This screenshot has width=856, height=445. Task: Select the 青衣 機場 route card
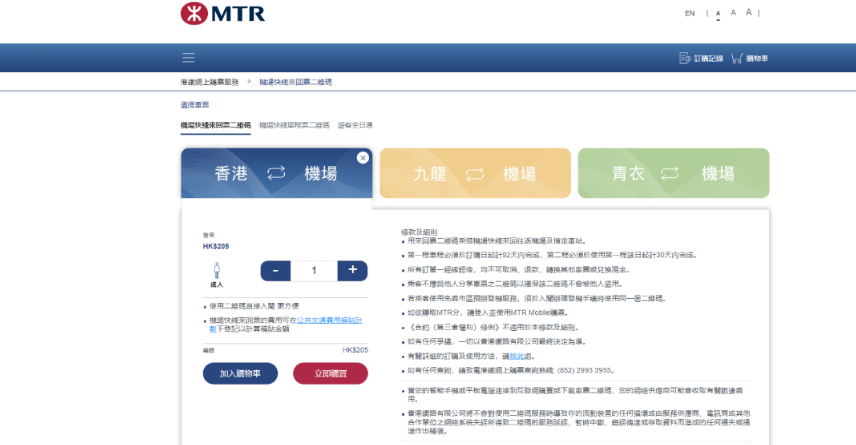(673, 173)
